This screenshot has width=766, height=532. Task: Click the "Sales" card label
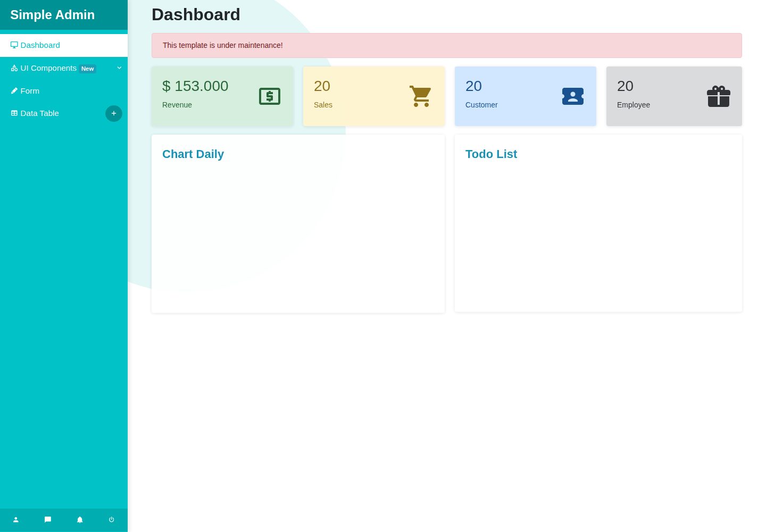323,105
